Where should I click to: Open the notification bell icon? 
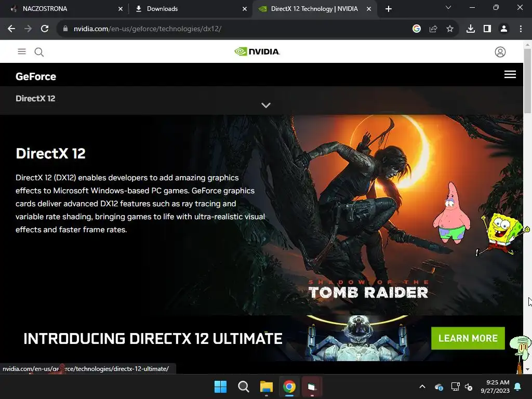[x=518, y=387]
